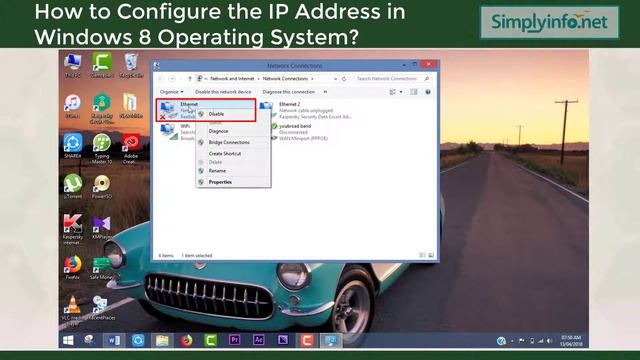Open SHAREit desktop icon
This screenshot has width=640, height=360.
[x=73, y=146]
